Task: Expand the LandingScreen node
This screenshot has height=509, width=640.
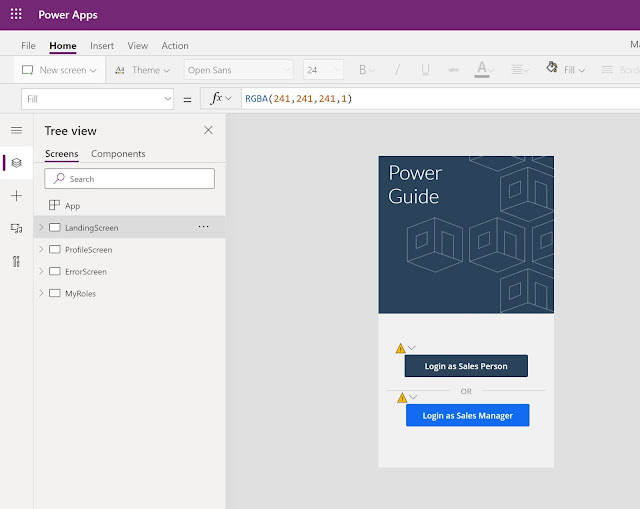Action: pyautogui.click(x=41, y=227)
